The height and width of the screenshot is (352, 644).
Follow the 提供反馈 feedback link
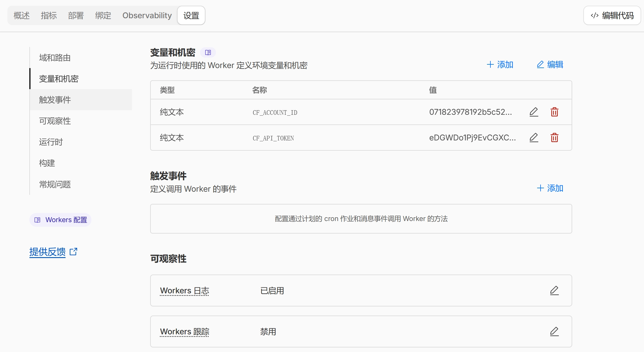coord(47,252)
